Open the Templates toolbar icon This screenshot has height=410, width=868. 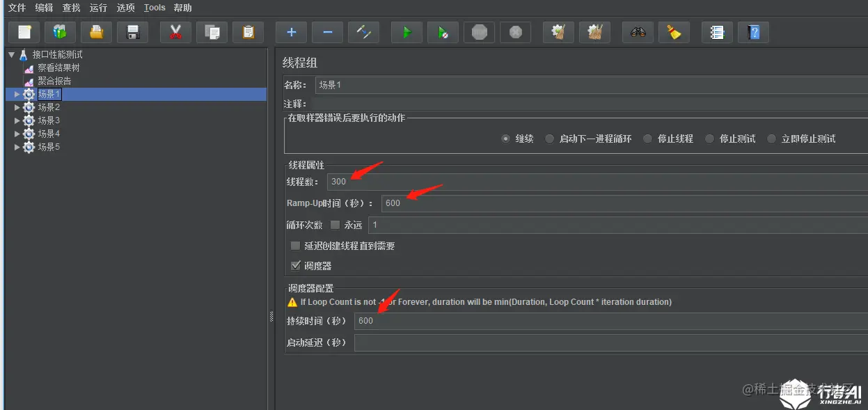tap(61, 32)
